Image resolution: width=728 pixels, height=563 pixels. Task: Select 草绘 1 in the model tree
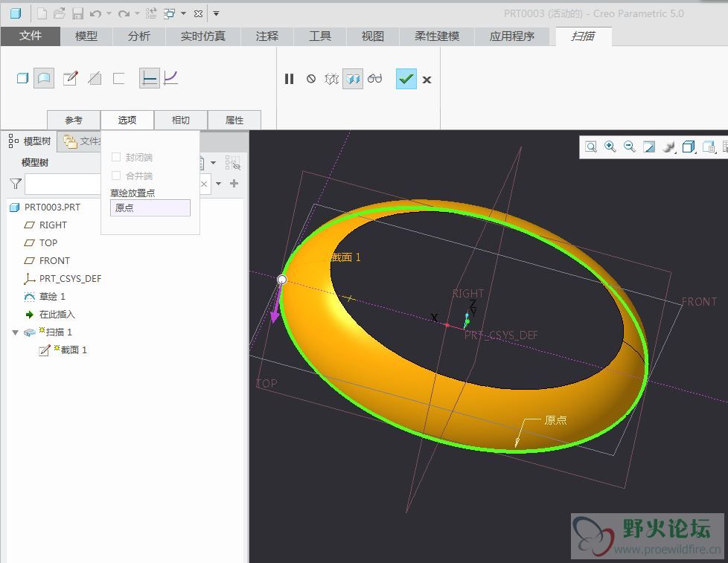point(51,296)
